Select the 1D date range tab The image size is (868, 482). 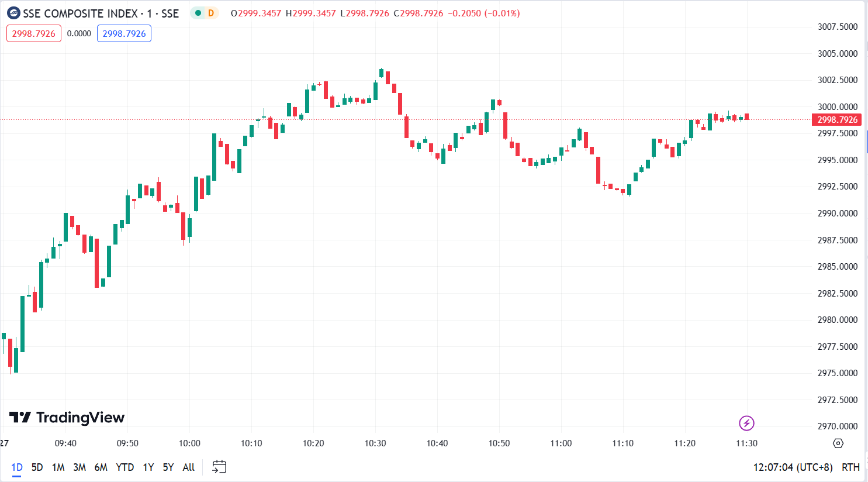[17, 467]
